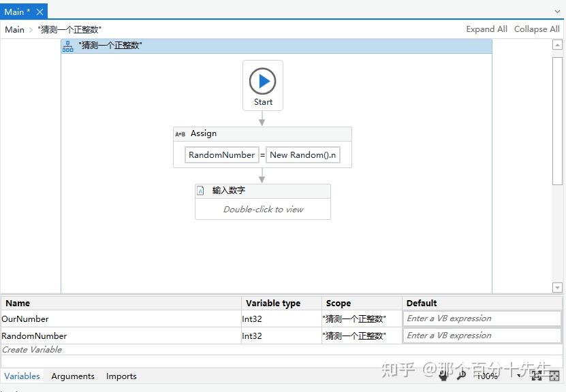Click Expand All in the designer toolbar

pyautogui.click(x=486, y=29)
